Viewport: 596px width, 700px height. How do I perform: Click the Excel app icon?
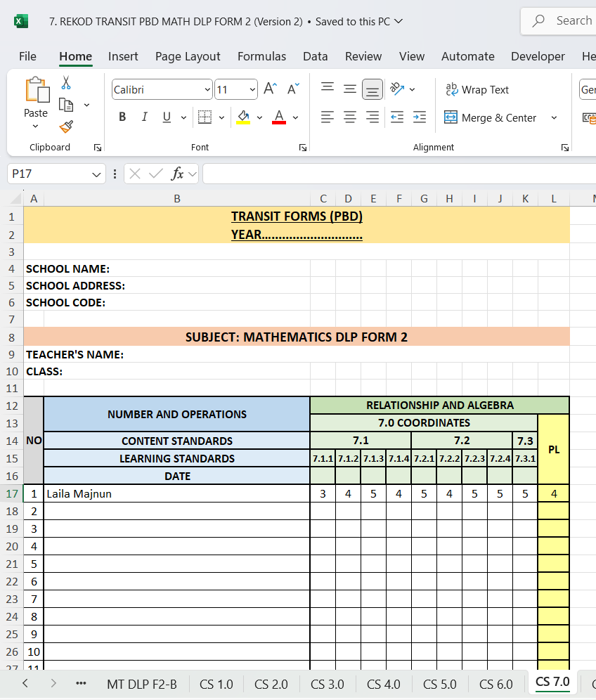pyautogui.click(x=21, y=21)
